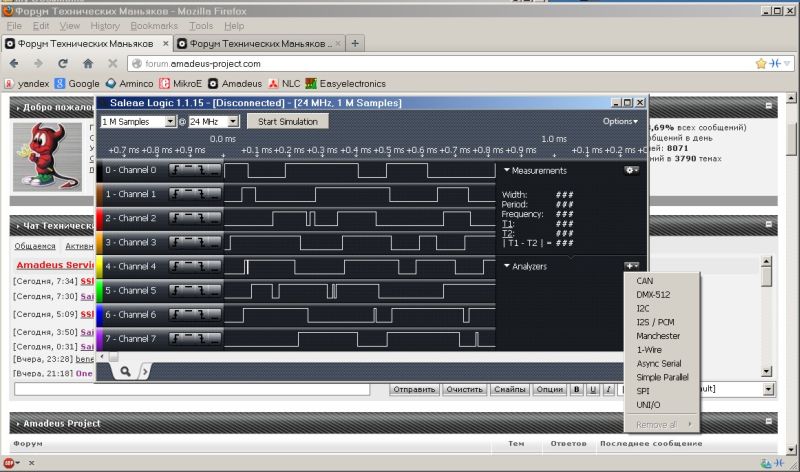Click the magnifier search tab icon
Image resolution: width=800 pixels, height=472 pixels.
click(127, 371)
